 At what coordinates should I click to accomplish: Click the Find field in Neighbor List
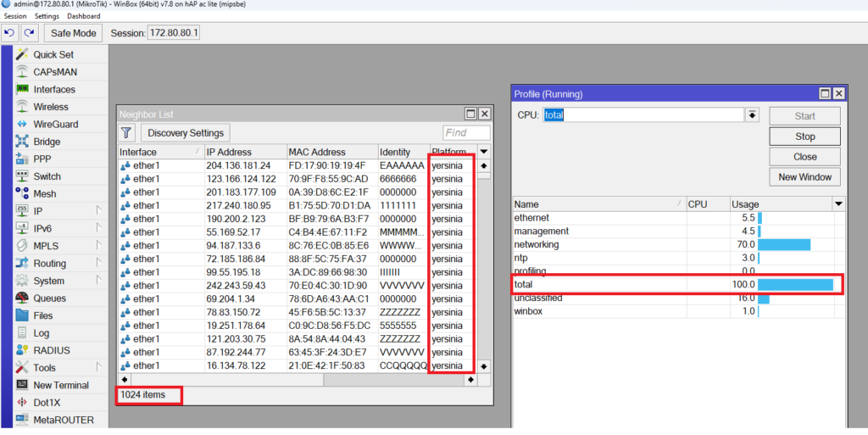pyautogui.click(x=467, y=133)
